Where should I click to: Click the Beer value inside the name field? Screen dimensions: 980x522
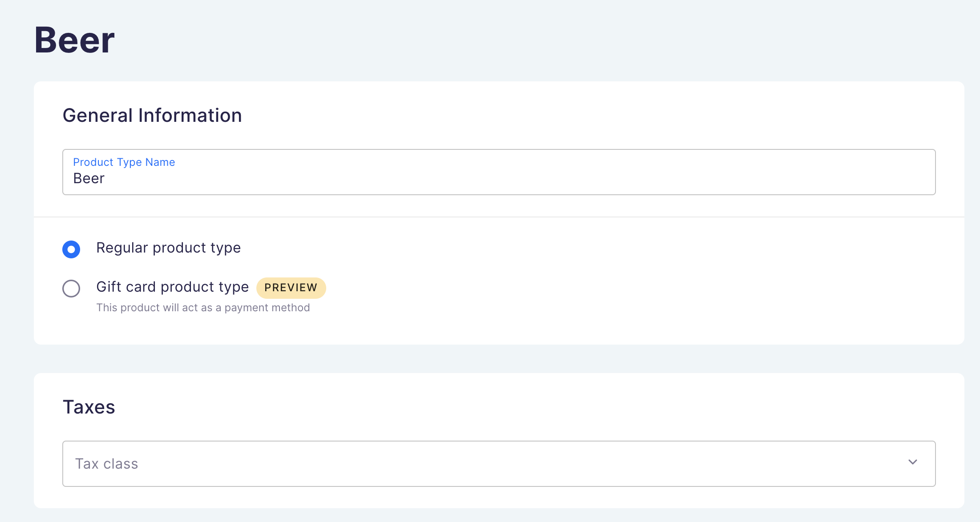89,178
